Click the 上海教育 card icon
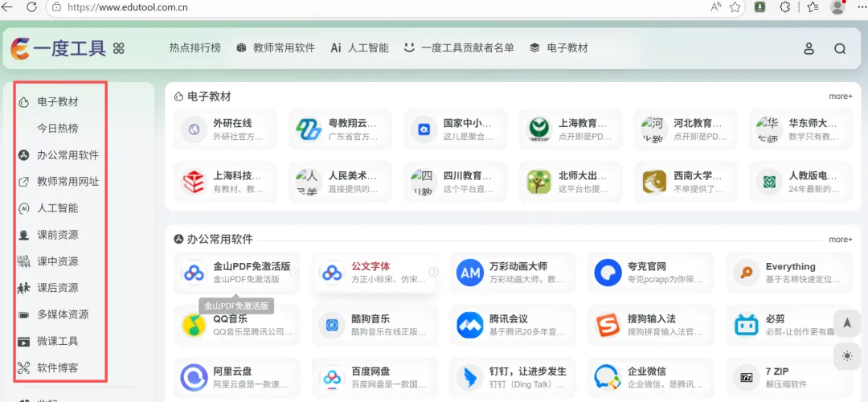868x402 pixels. tap(538, 129)
